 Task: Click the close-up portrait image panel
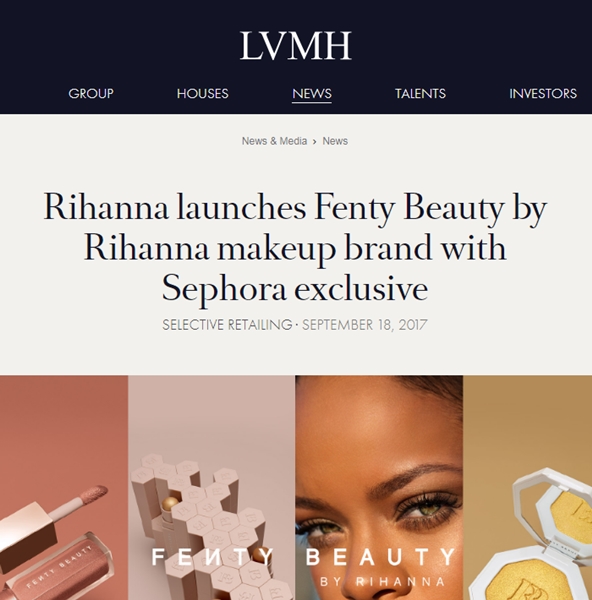[x=379, y=488]
